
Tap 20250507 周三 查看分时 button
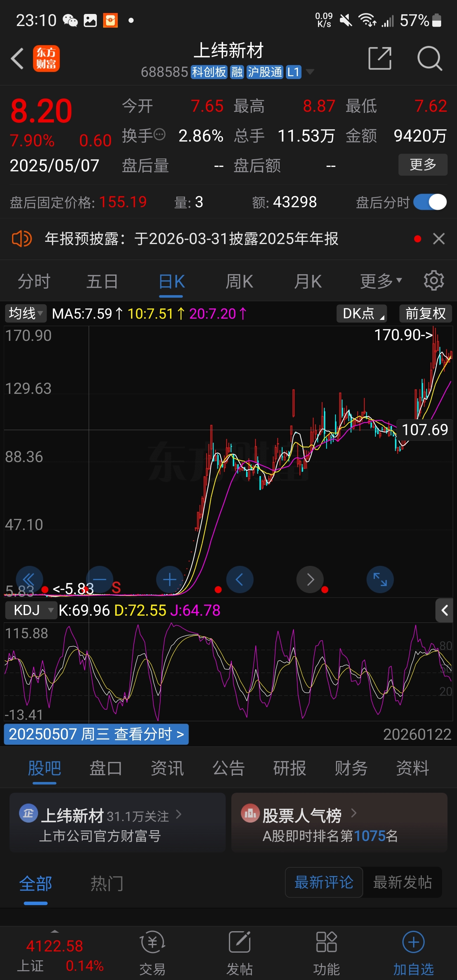click(x=96, y=734)
